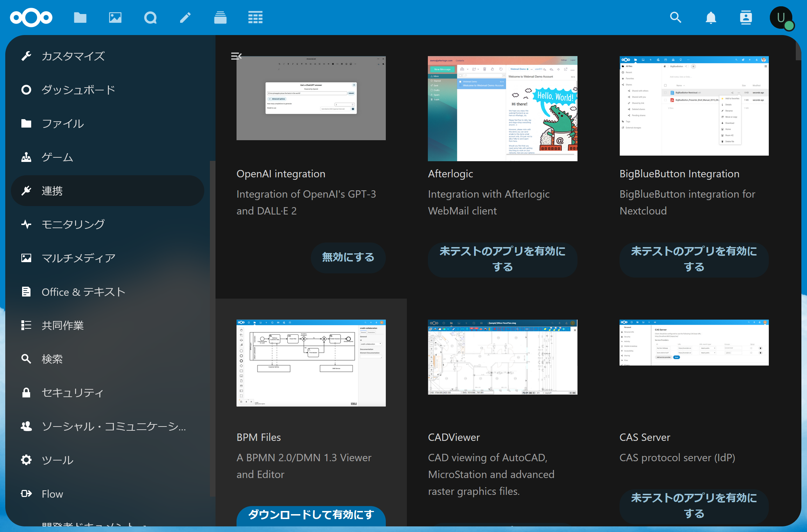Image resolution: width=807 pixels, height=532 pixels.
Task: Click the 無効にする button for OpenAI integration
Action: [348, 258]
